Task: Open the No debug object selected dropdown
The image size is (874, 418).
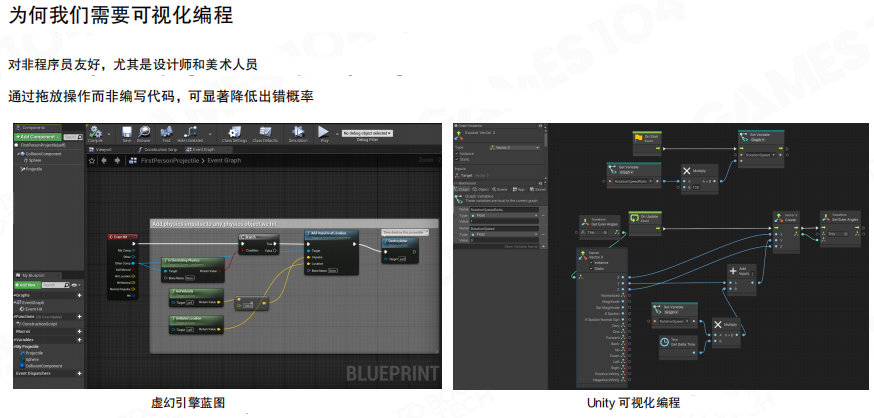Action: coord(367,133)
